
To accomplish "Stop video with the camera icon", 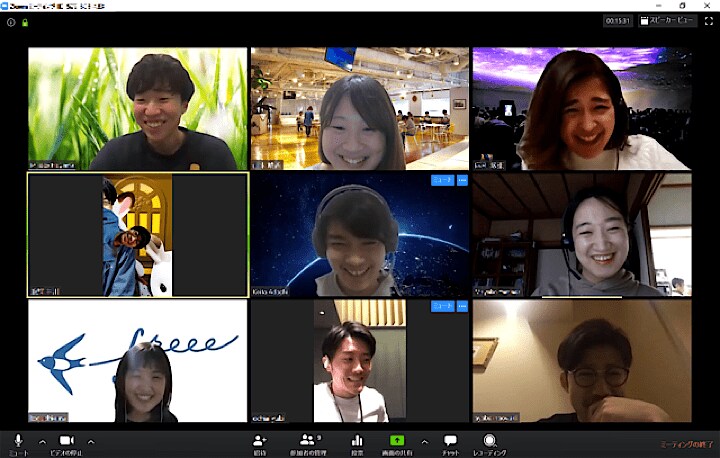I will [67, 441].
